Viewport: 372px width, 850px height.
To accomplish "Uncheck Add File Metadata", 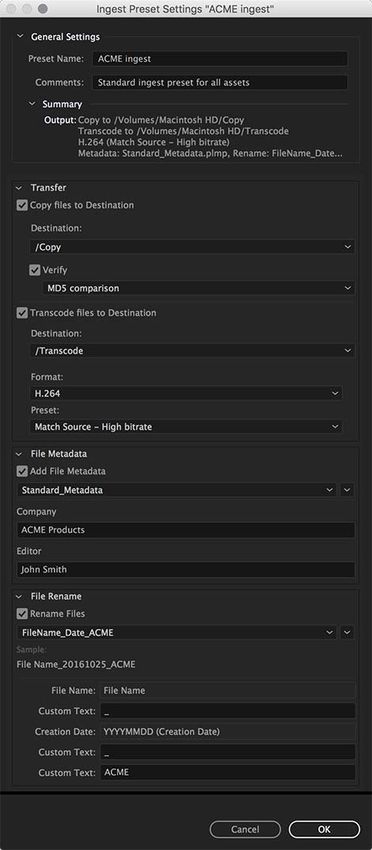I will click(22, 471).
